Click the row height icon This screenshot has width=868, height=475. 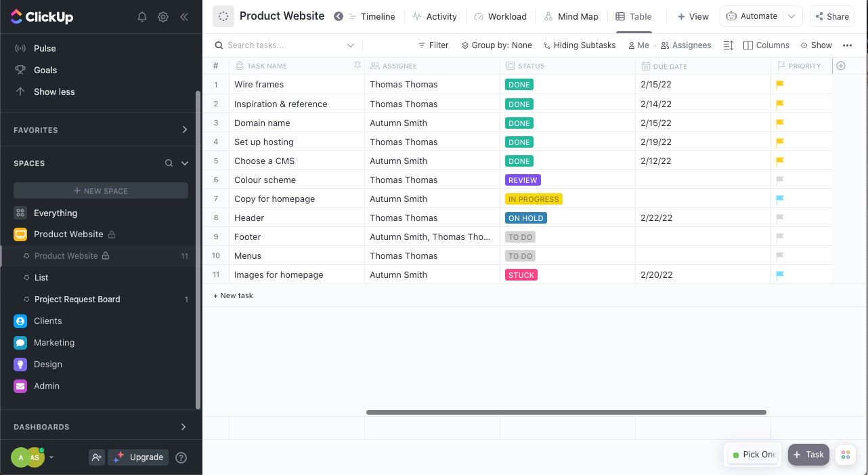point(729,45)
